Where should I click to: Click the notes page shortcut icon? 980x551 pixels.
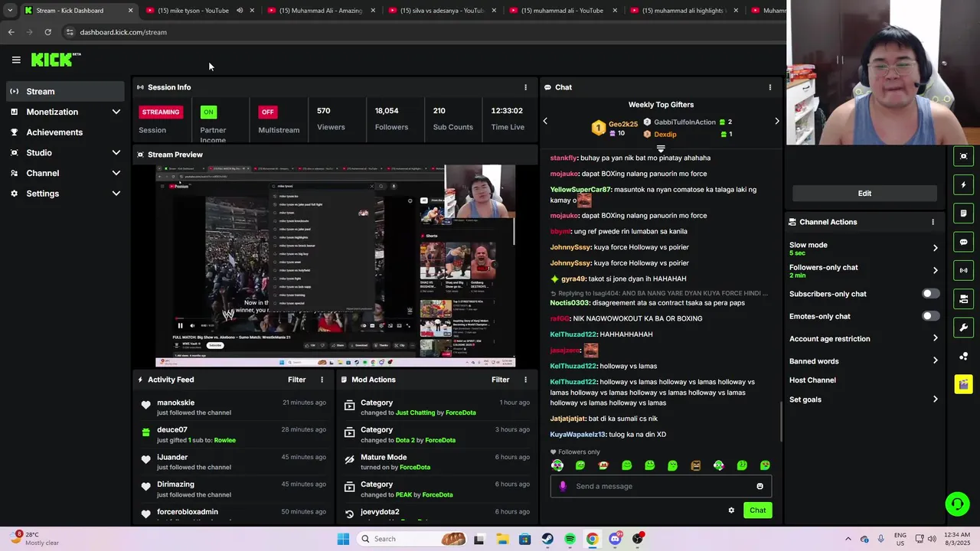point(963,214)
